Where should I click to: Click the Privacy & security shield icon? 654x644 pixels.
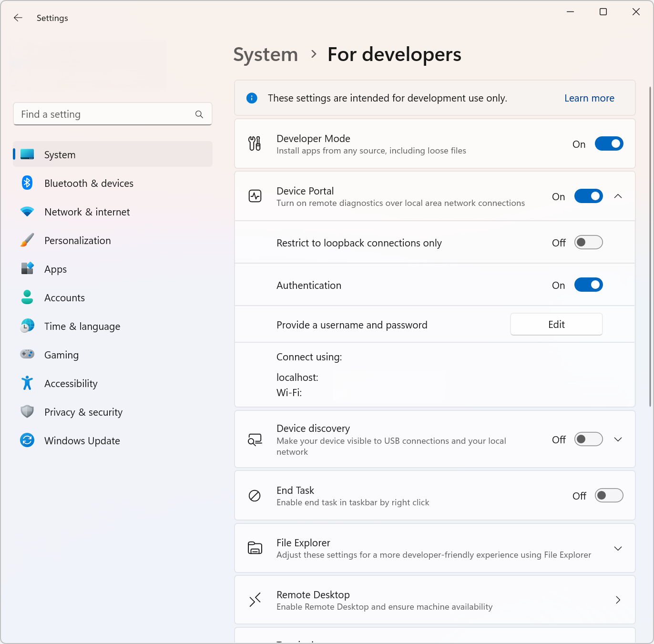tap(27, 411)
